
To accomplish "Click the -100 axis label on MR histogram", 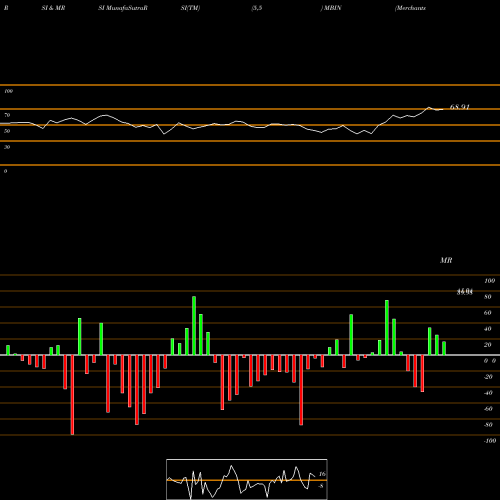I will click(x=489, y=441).
